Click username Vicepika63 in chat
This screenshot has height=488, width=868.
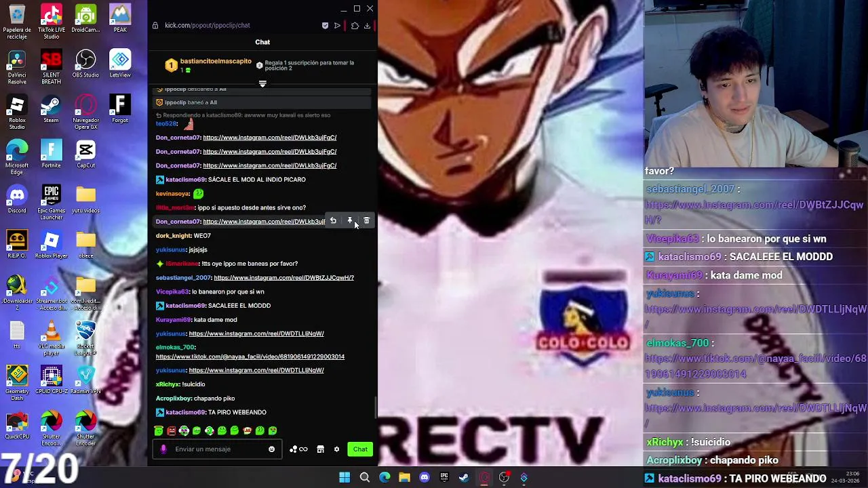coord(172,292)
